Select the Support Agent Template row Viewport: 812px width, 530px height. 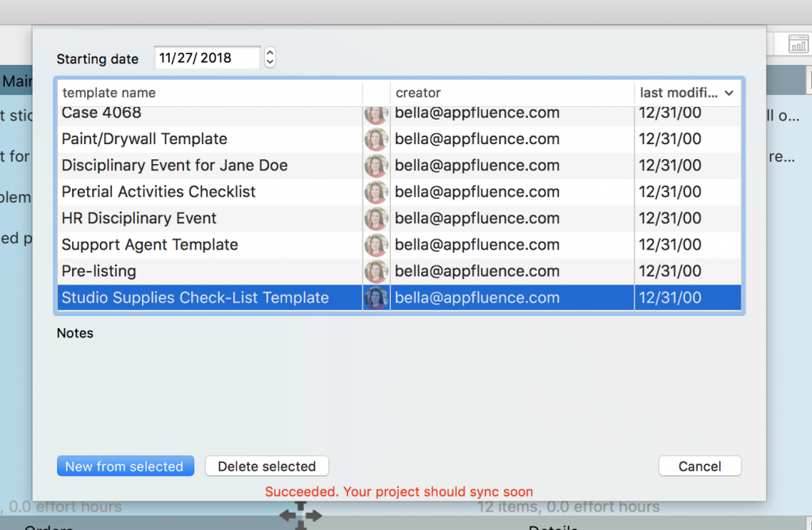(198, 245)
